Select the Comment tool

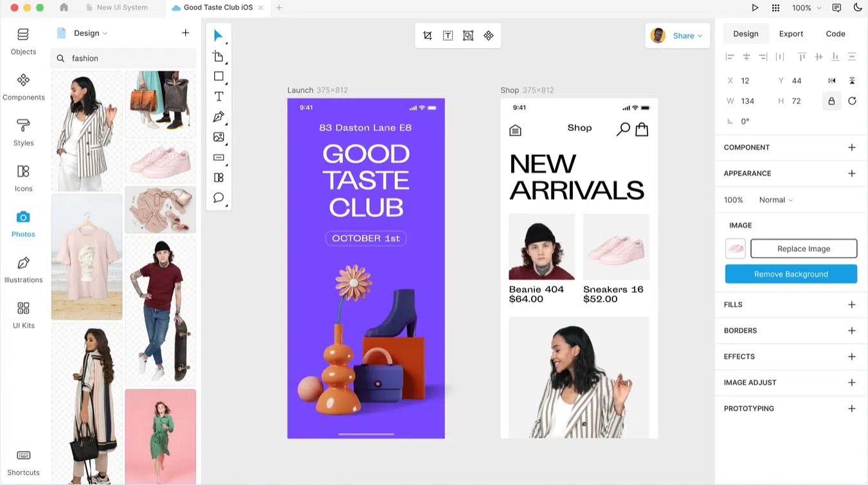(219, 197)
